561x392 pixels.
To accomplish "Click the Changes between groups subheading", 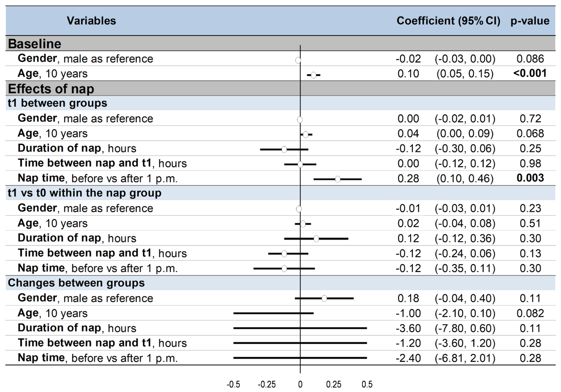I will coord(76,283).
